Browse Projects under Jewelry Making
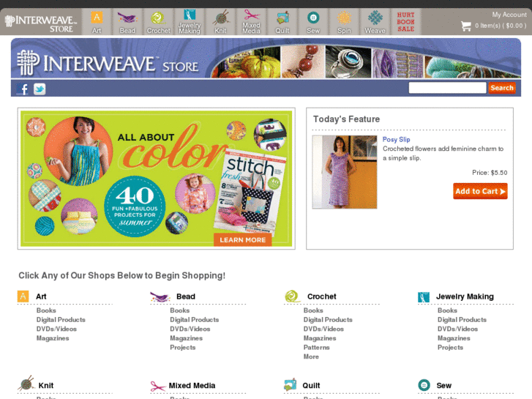Viewport: 532px width, 399px height. [x=450, y=347]
